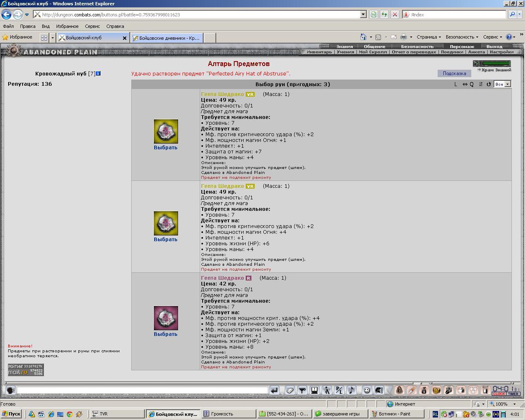Click the eraser icon in chat toolbar
This screenshot has width=525, height=420.
[x=290, y=390]
